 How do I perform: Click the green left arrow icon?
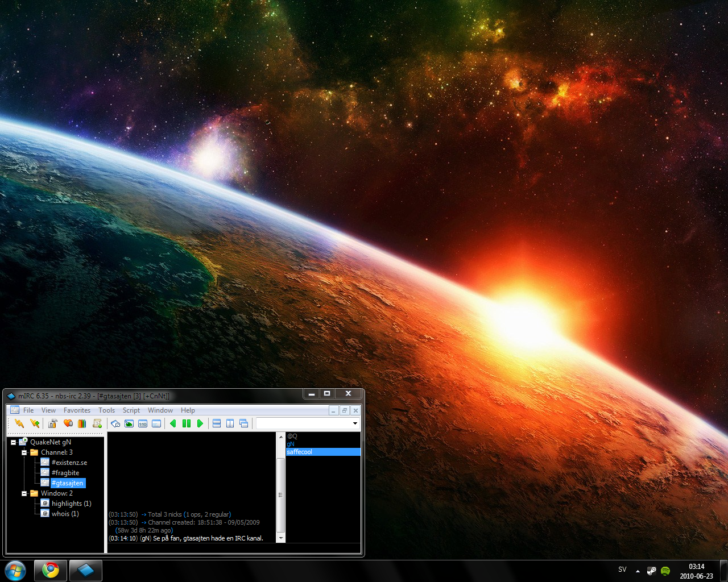173,423
